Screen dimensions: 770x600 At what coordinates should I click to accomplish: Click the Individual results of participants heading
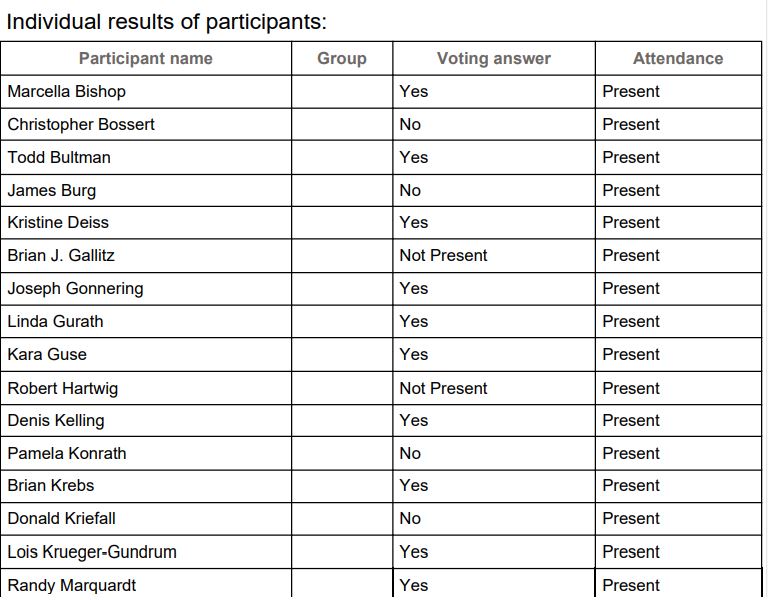(x=166, y=22)
